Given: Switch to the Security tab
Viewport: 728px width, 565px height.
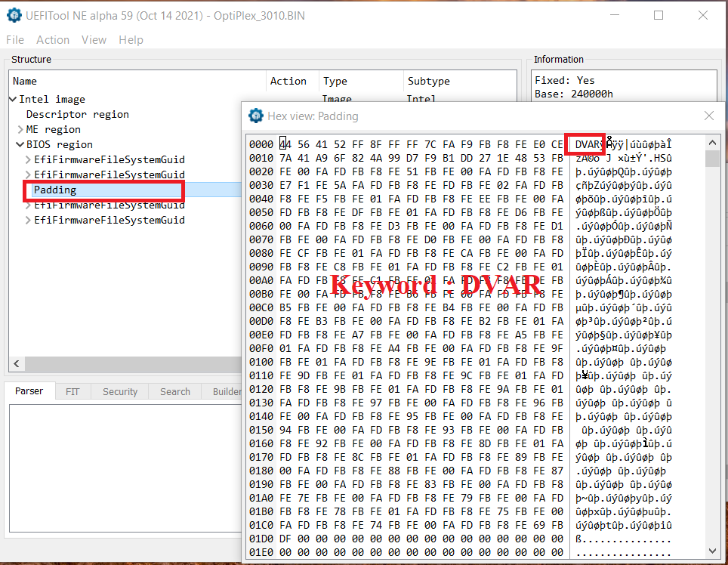Looking at the screenshot, I should pyautogui.click(x=120, y=391).
